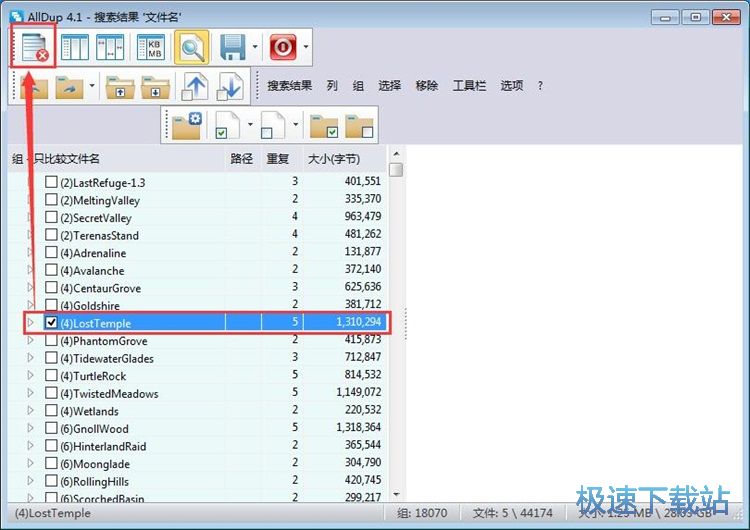
Task: Expand the (4)TwistedMeadows group
Action: point(31,393)
